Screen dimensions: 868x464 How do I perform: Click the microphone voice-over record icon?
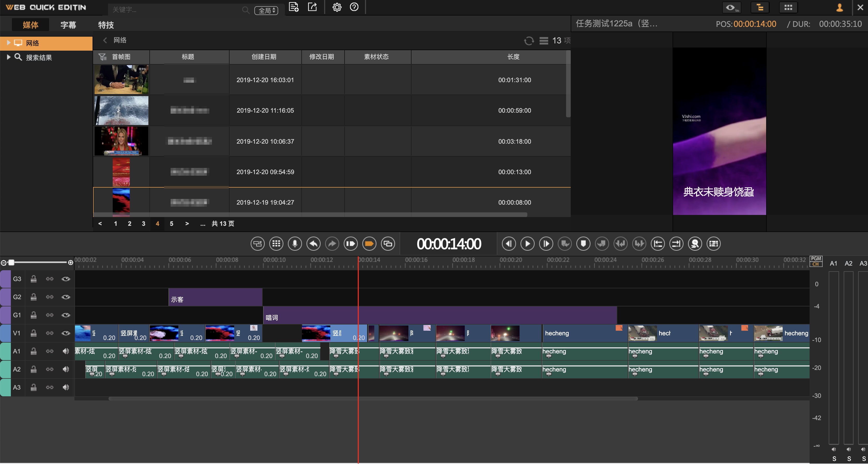[x=295, y=244]
